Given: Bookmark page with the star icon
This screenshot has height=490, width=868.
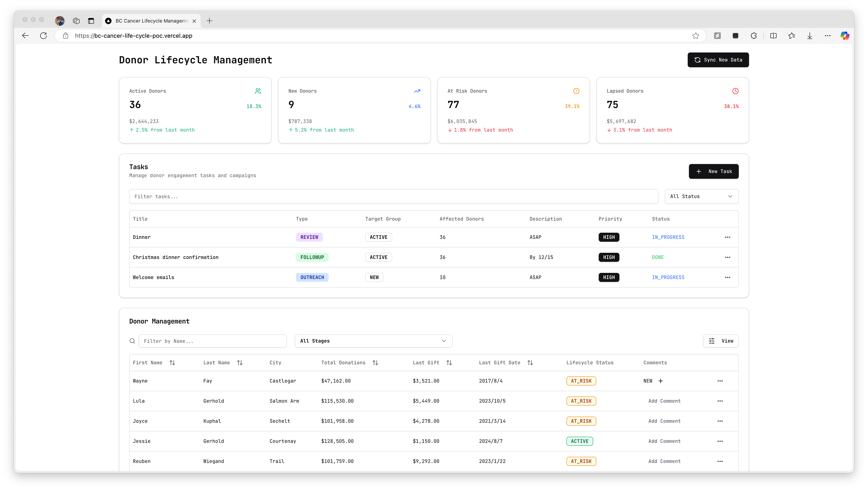Looking at the screenshot, I should 696,36.
